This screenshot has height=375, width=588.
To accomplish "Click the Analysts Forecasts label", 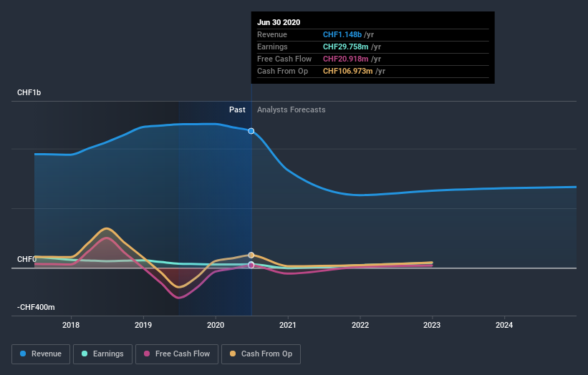I will [x=291, y=109].
